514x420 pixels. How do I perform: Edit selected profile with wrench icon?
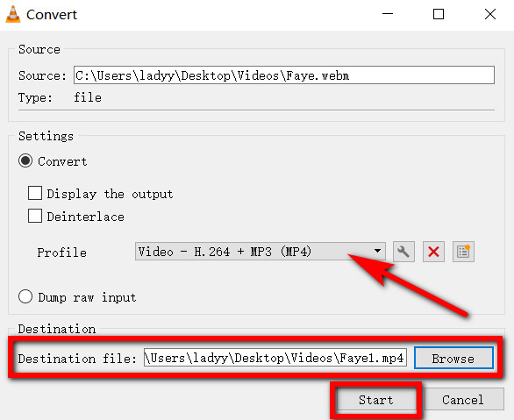pyautogui.click(x=403, y=252)
